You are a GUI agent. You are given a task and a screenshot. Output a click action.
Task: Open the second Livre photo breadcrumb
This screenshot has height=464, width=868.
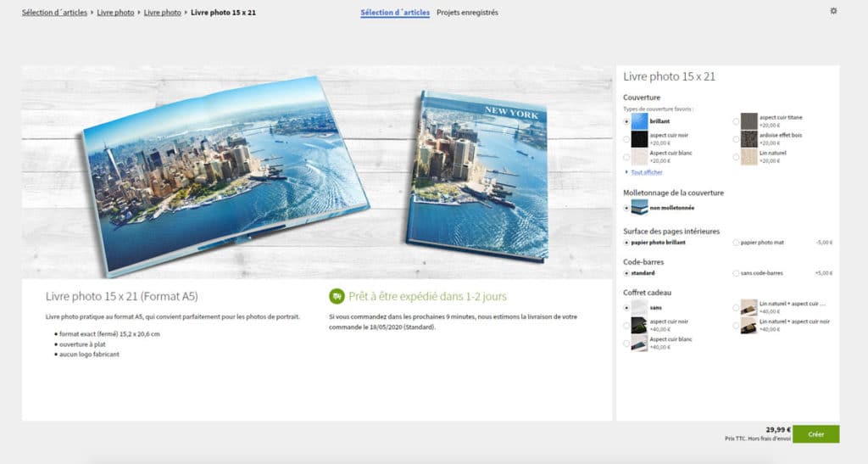pyautogui.click(x=162, y=12)
